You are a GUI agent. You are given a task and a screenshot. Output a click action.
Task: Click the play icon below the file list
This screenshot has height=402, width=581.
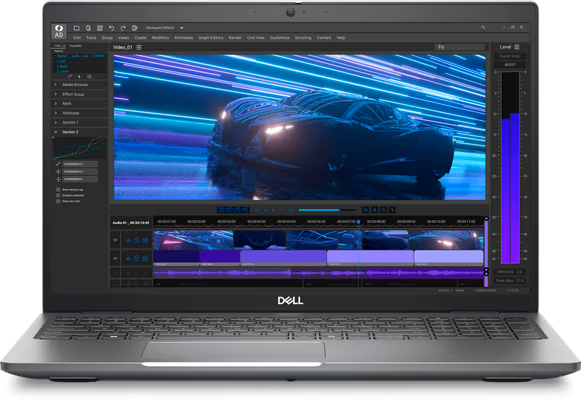pyautogui.click(x=79, y=76)
